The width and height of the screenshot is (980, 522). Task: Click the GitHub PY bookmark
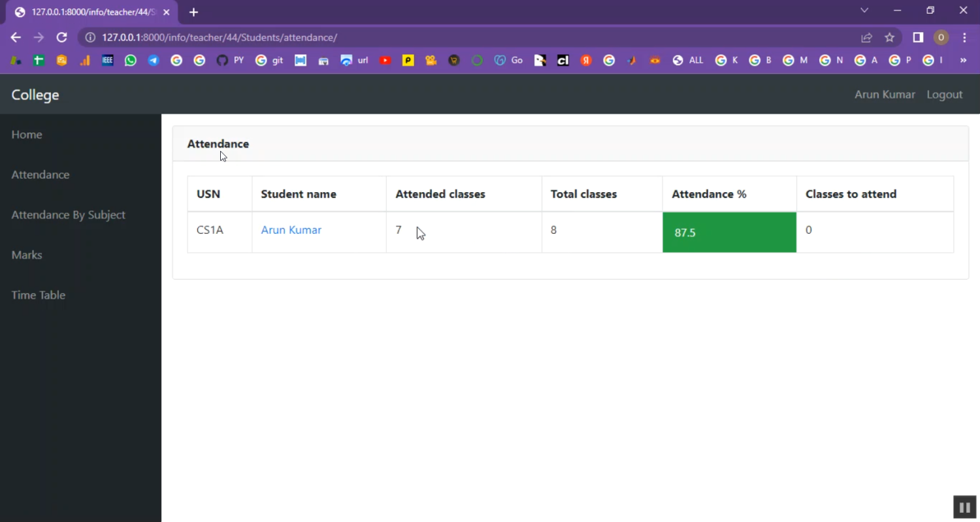(x=229, y=60)
